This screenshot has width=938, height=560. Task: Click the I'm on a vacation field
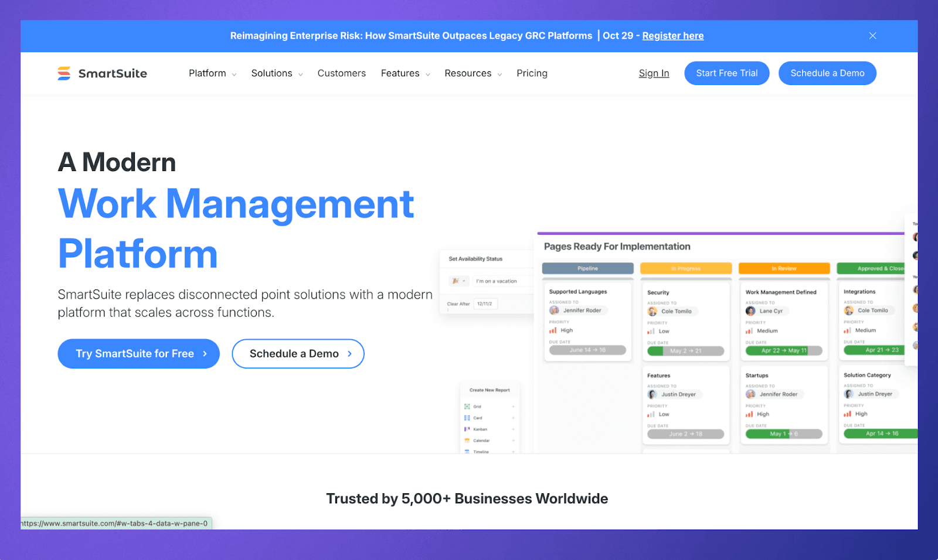coord(502,281)
